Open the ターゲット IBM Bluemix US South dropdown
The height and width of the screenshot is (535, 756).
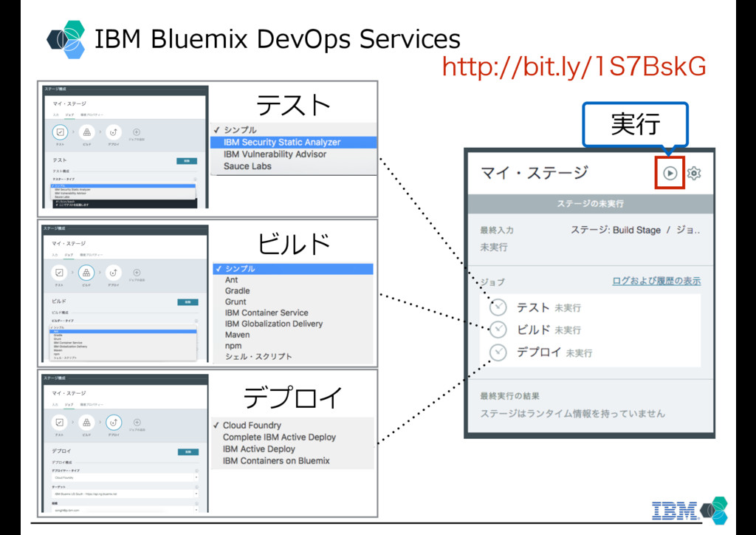tap(125, 494)
